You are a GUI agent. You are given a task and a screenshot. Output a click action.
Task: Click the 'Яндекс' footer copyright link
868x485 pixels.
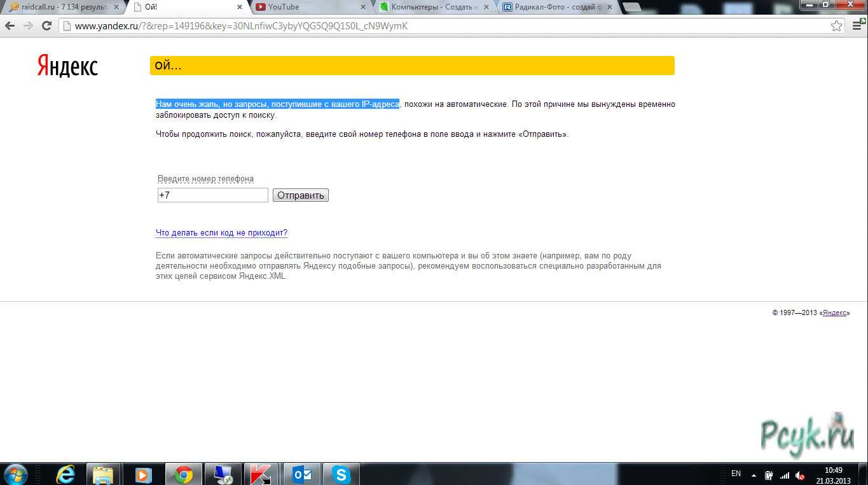pos(834,313)
